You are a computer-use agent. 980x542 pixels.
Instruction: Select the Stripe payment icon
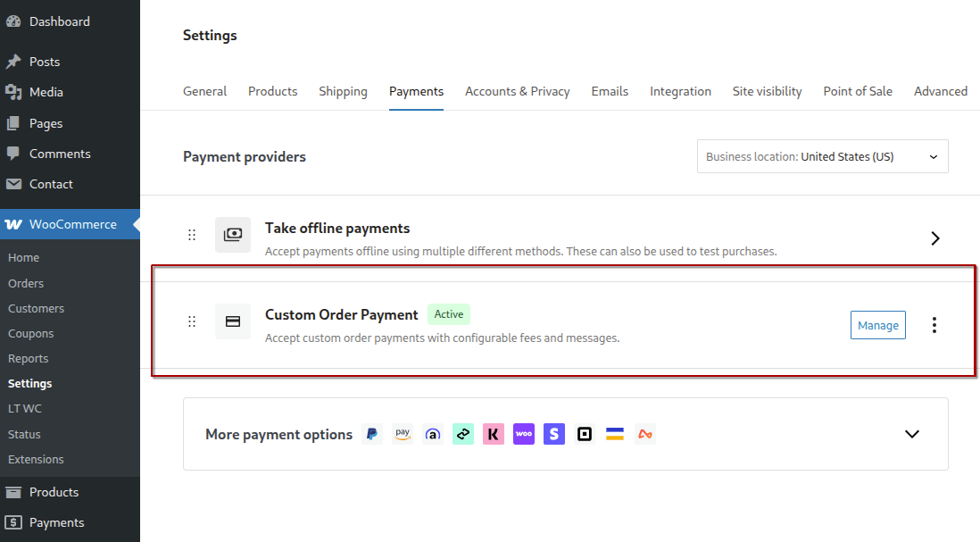554,434
